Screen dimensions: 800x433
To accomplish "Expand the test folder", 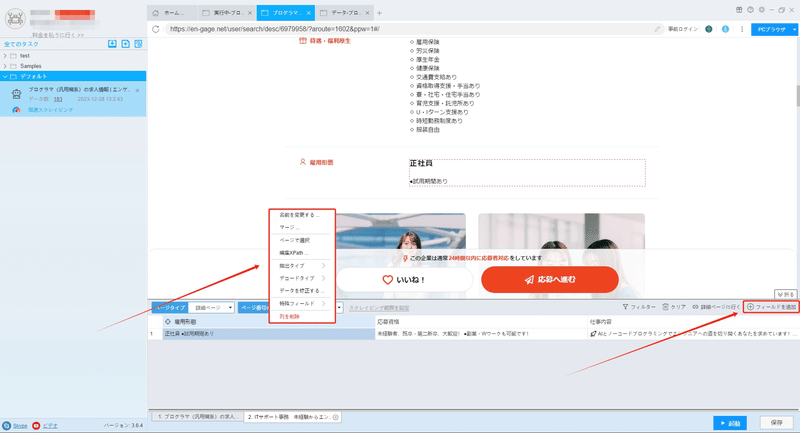I will click(5, 56).
